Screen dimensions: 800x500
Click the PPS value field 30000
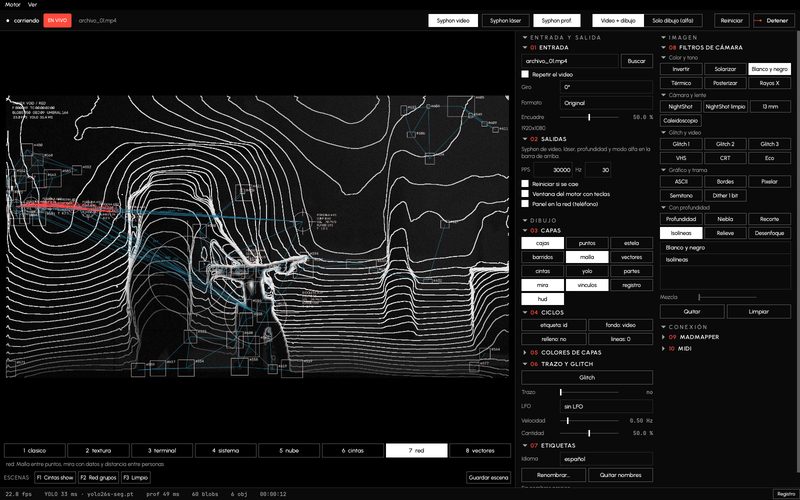tap(553, 170)
